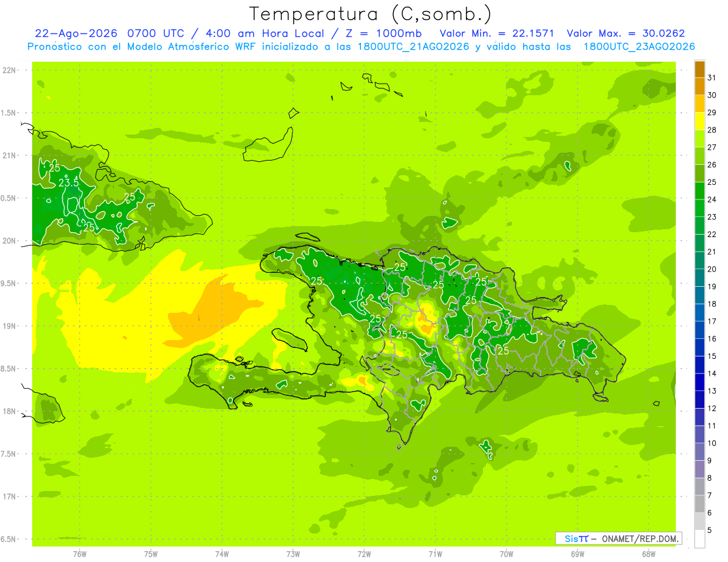
Task: Click the "17N" latitude label
Action: click(10, 497)
